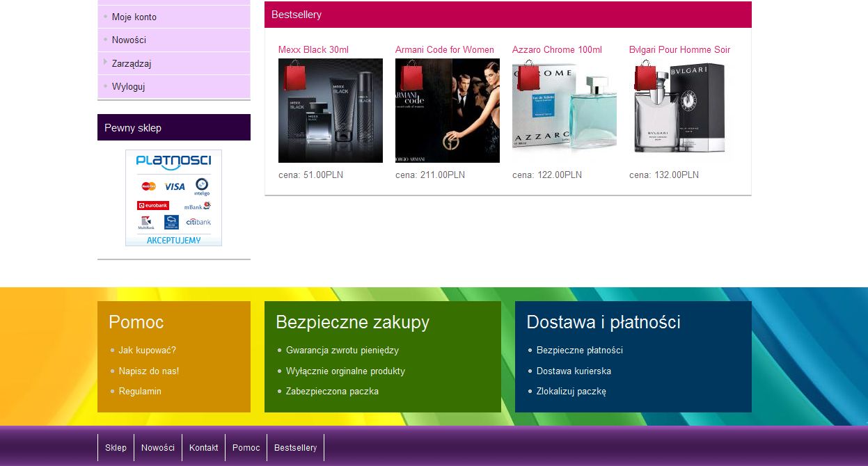Open Wyłącznie orginalne produkty link
Image resolution: width=868 pixels, height=466 pixels.
(x=345, y=371)
